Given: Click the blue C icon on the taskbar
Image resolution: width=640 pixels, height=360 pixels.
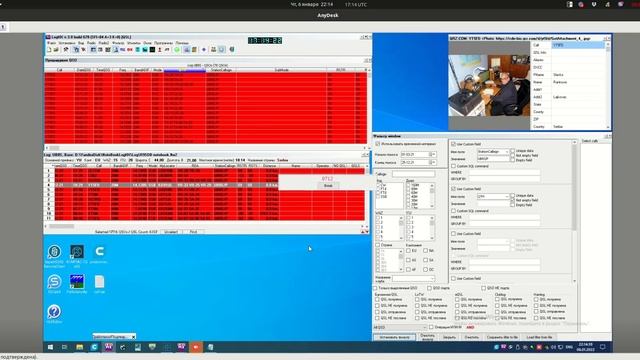Looking at the screenshot, I should 94,347.
